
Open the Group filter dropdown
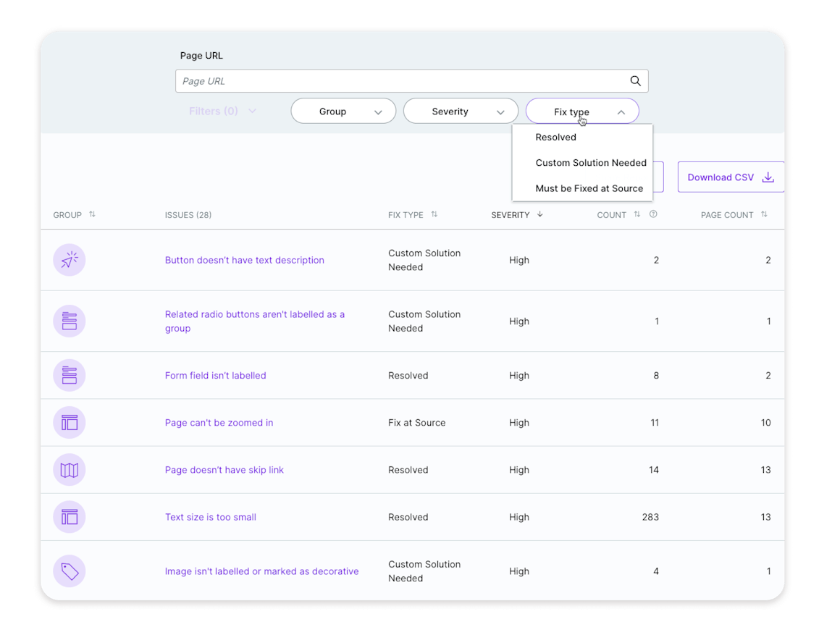click(x=343, y=111)
